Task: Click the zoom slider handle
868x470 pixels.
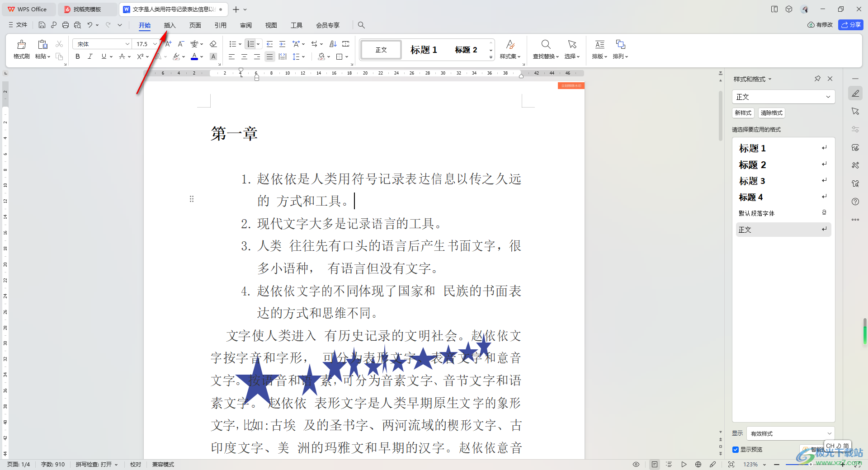Action: click(810, 464)
